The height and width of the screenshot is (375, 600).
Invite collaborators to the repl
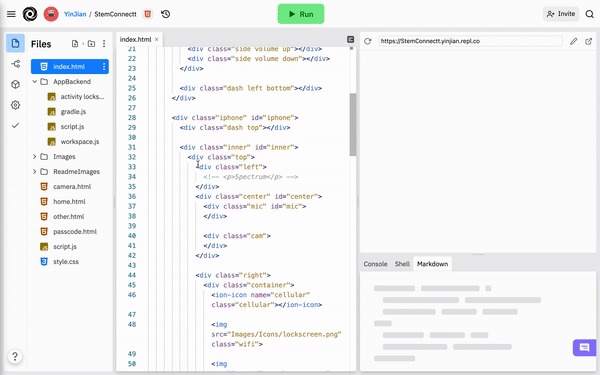click(x=561, y=14)
